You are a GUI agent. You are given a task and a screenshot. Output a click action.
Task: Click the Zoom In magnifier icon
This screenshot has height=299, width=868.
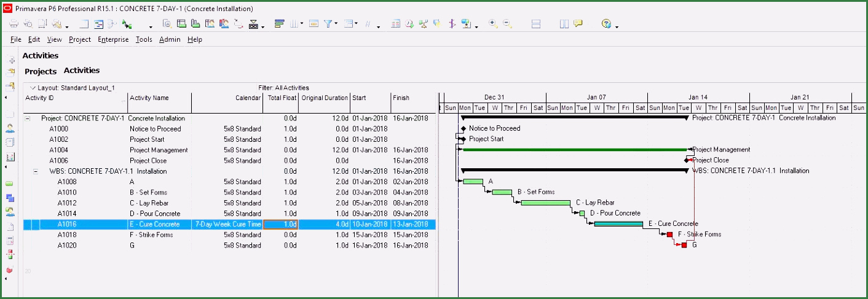pos(493,24)
